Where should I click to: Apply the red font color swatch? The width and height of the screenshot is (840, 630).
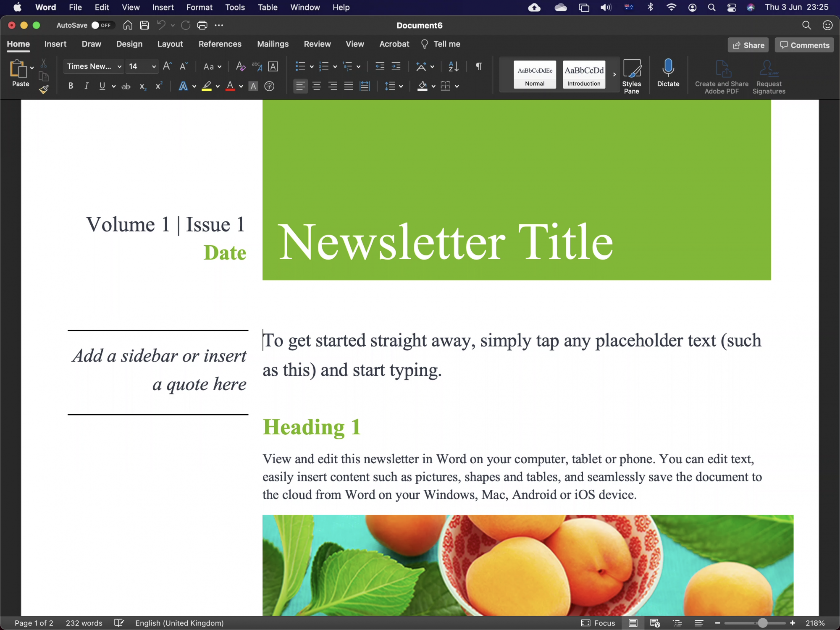coord(230,86)
